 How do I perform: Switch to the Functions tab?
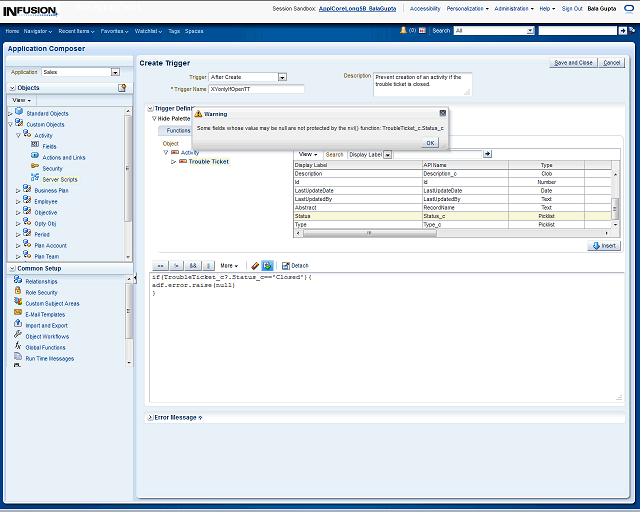[x=178, y=130]
